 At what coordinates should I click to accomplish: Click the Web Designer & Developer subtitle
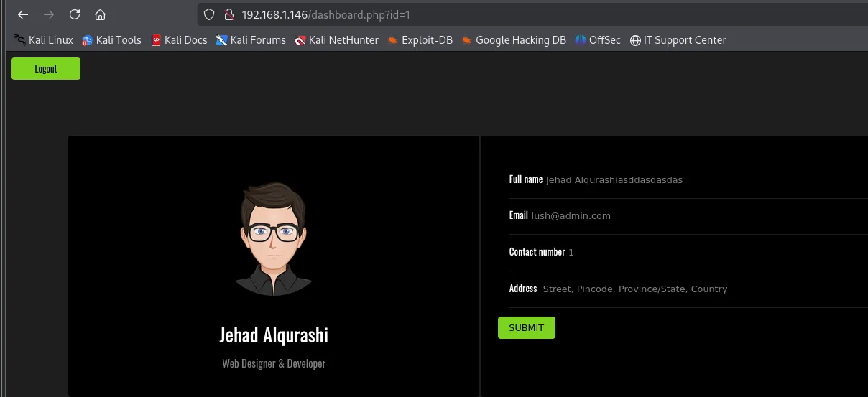click(x=274, y=363)
